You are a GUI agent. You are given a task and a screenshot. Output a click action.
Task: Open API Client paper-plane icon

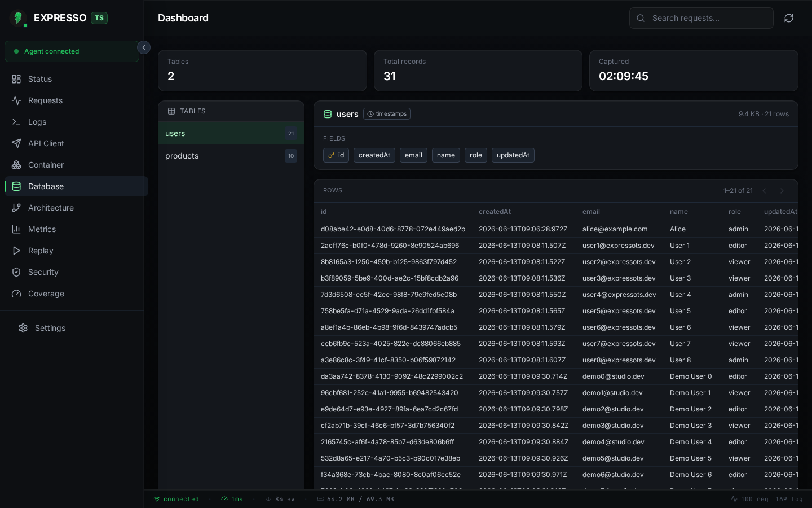(16, 143)
